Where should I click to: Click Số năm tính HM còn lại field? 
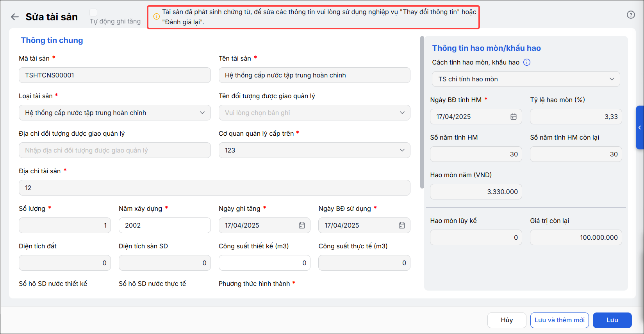[576, 154]
